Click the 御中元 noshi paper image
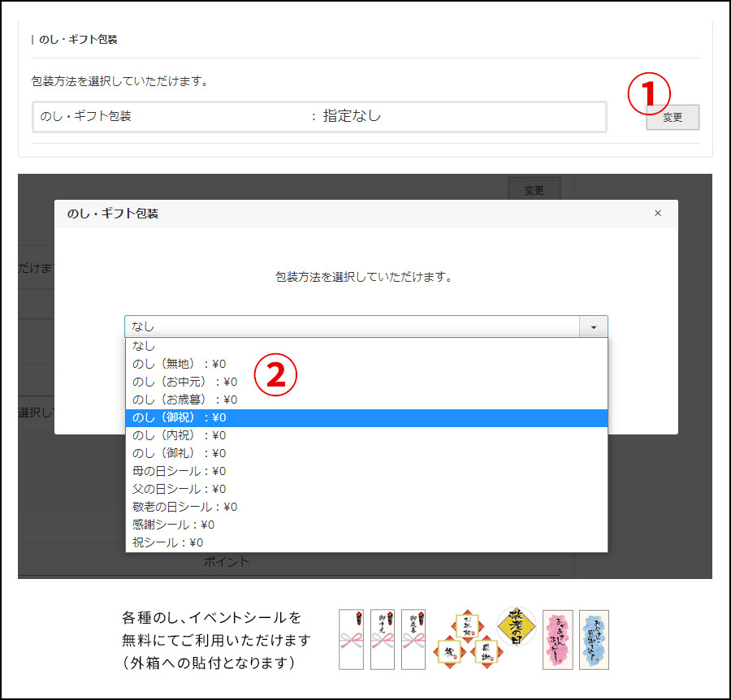This screenshot has width=731, height=700. click(382, 639)
